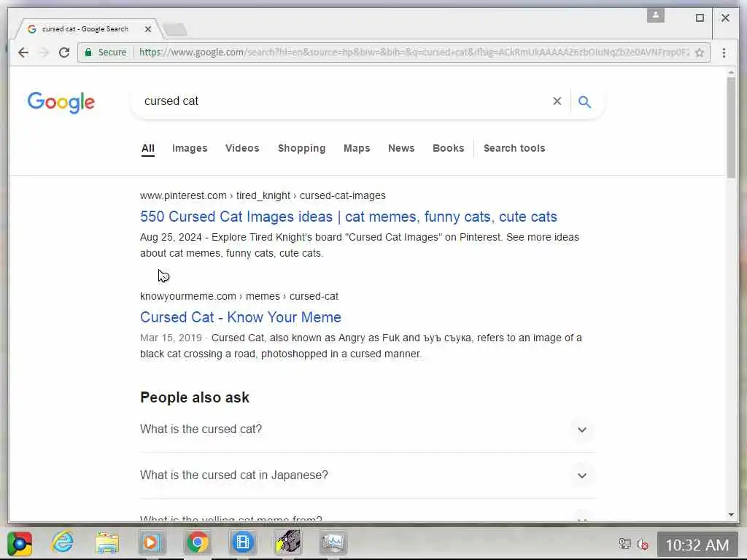Open the News results tab
747x560 pixels.
pos(401,148)
